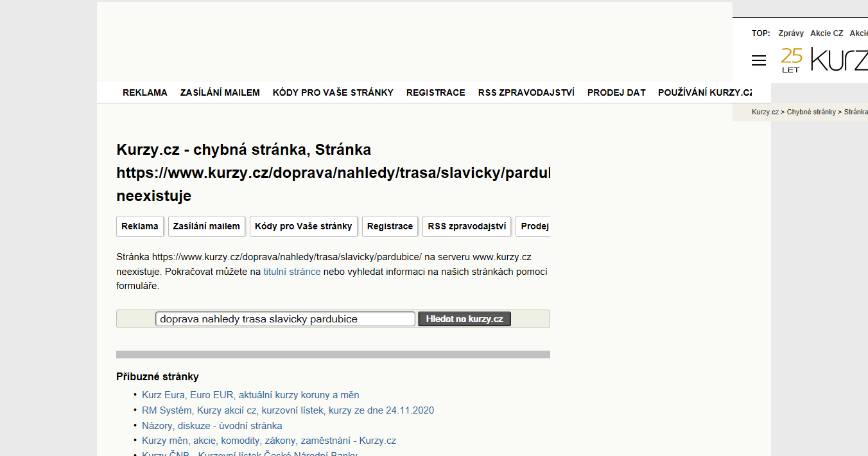
Task: Click the Kódy pro Vaše stránky button
Action: (304, 226)
